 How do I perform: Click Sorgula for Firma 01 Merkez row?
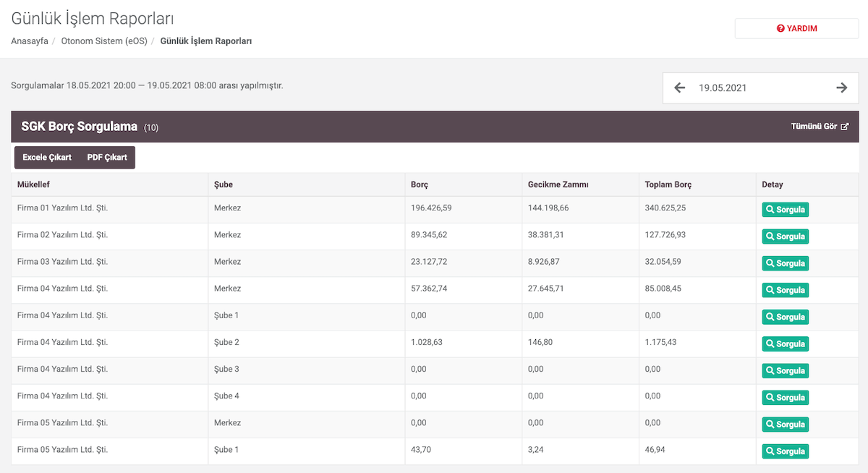pos(785,210)
